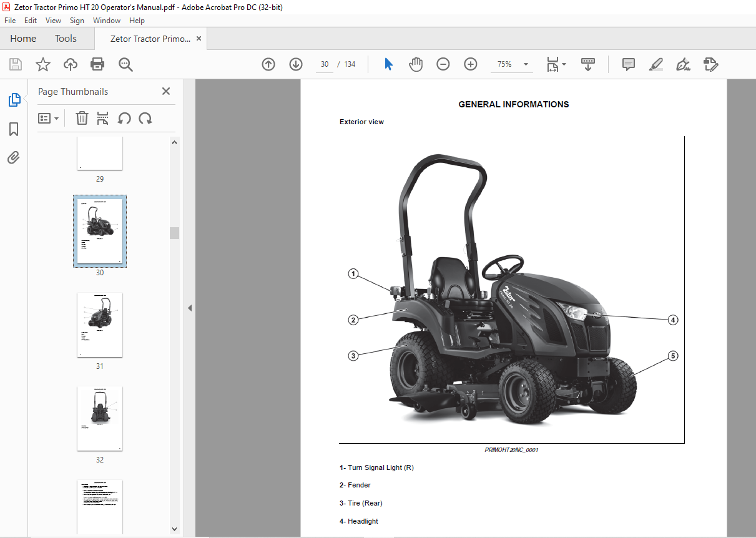The width and height of the screenshot is (756, 538).
Task: Select the page 30 thumbnail
Action: click(100, 231)
